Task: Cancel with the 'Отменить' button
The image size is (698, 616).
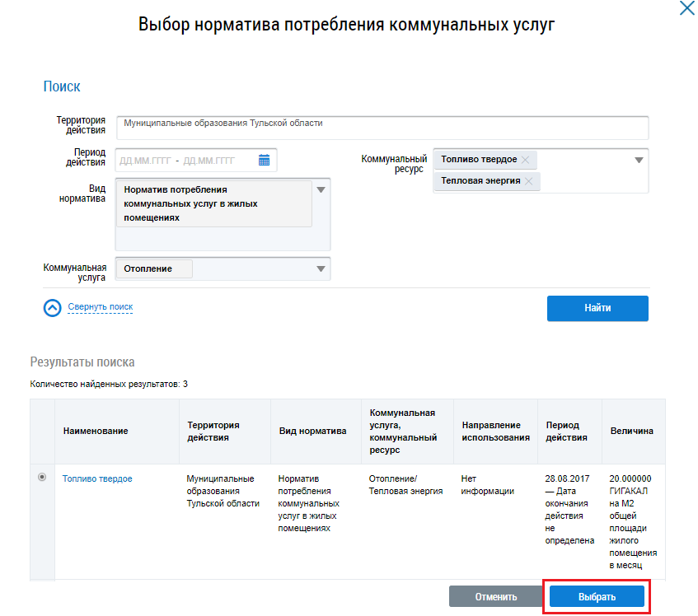Action: coord(495,597)
